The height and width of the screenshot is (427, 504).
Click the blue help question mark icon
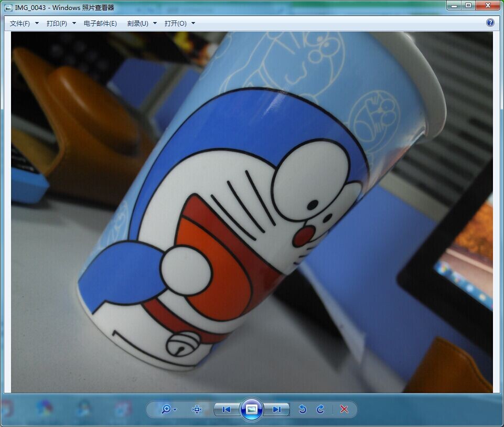pos(490,23)
